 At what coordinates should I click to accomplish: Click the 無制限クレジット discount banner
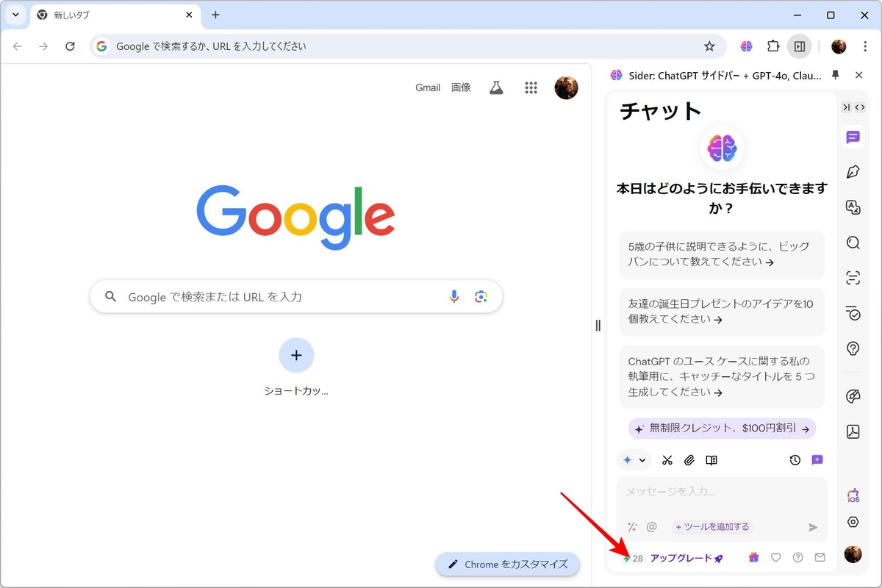pyautogui.click(x=722, y=429)
